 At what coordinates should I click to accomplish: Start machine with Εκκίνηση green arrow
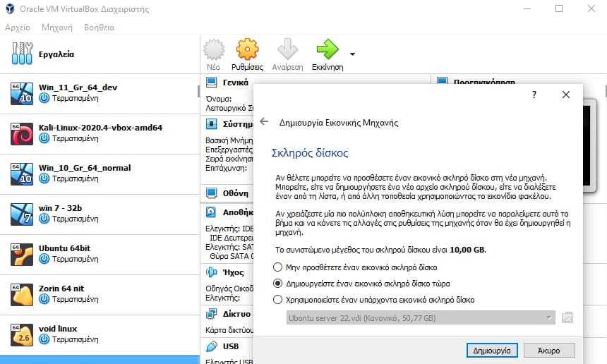pyautogui.click(x=327, y=49)
